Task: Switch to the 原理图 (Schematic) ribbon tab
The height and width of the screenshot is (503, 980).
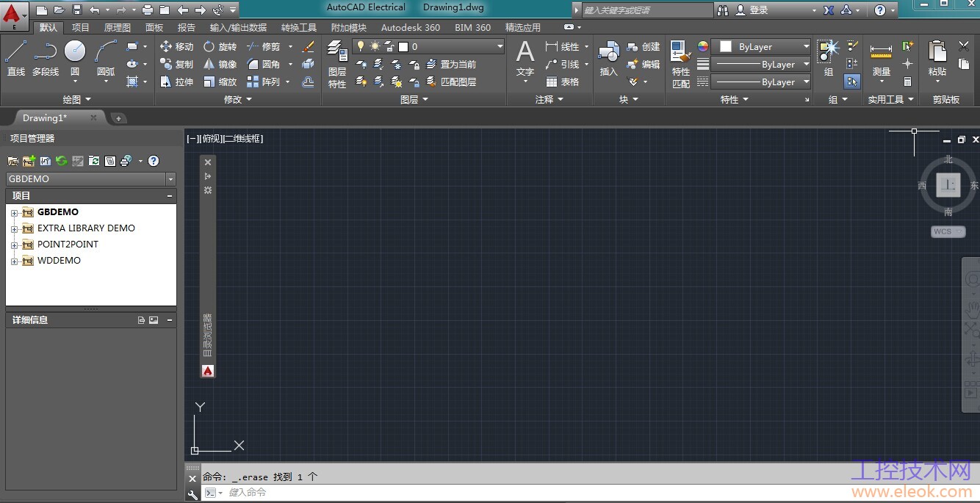Action: pos(118,27)
